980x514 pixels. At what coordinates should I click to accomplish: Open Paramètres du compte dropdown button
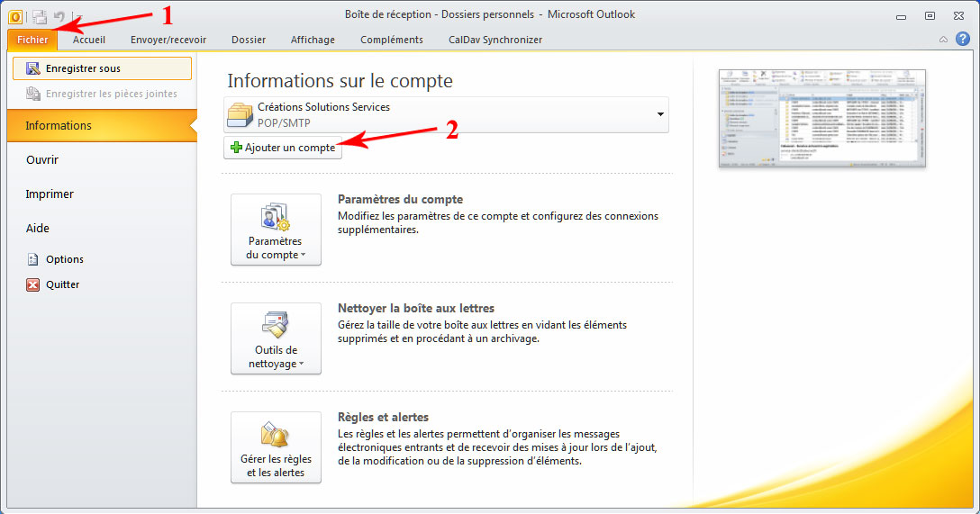pos(276,230)
